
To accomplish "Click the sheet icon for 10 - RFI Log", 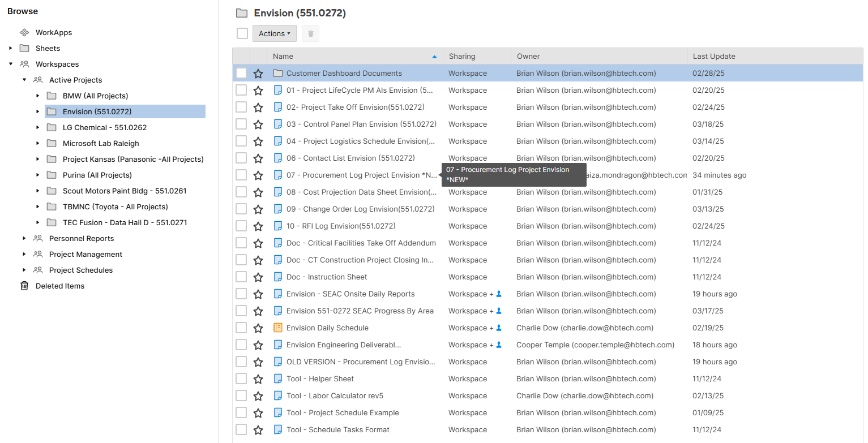I will click(277, 226).
